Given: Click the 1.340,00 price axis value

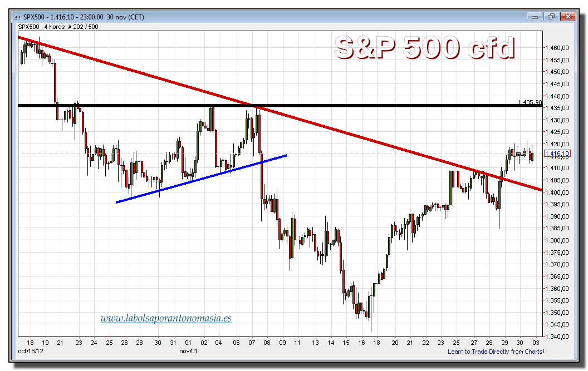Looking at the screenshot, I should click(557, 337).
